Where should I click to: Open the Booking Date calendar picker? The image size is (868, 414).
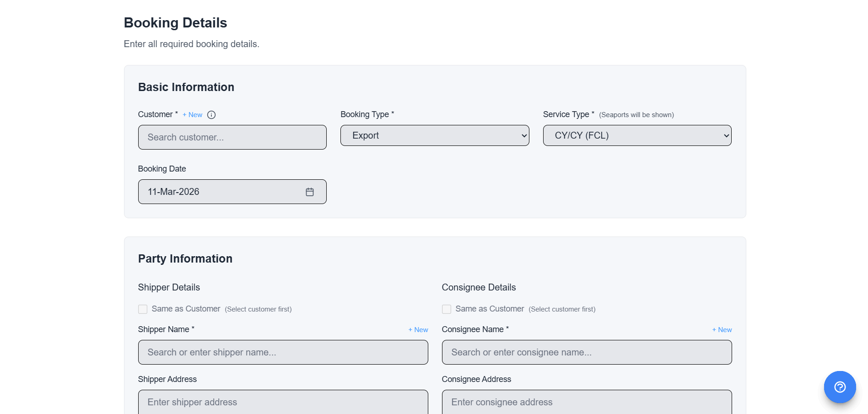[x=310, y=192]
